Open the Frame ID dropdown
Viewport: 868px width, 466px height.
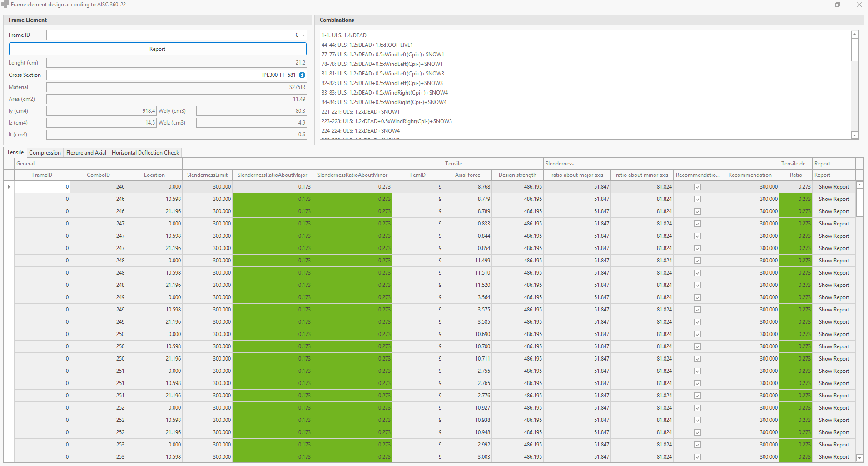click(x=303, y=35)
